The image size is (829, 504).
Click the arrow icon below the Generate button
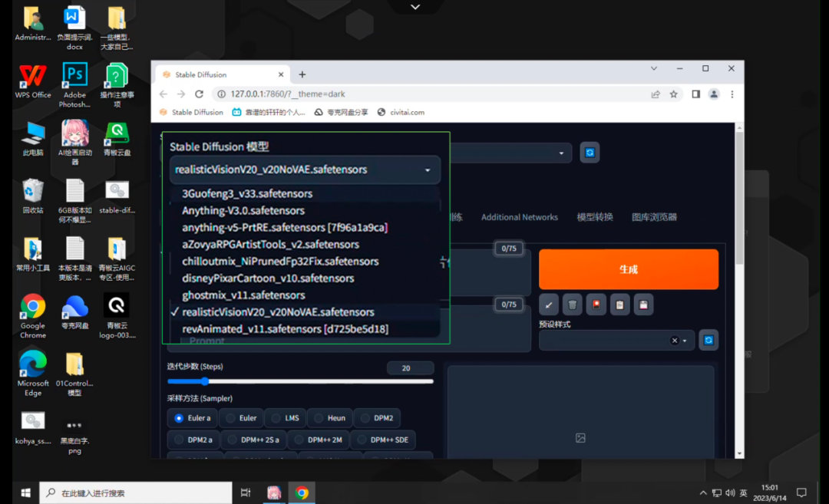549,305
